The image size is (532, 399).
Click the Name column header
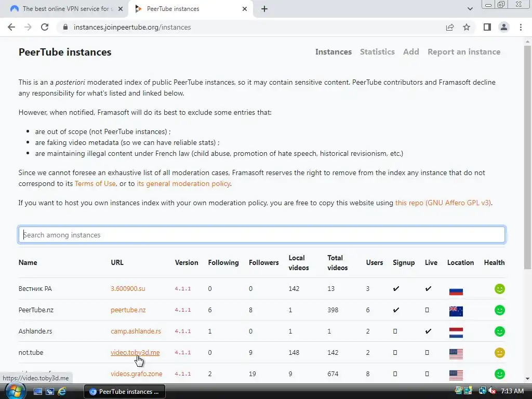28,262
